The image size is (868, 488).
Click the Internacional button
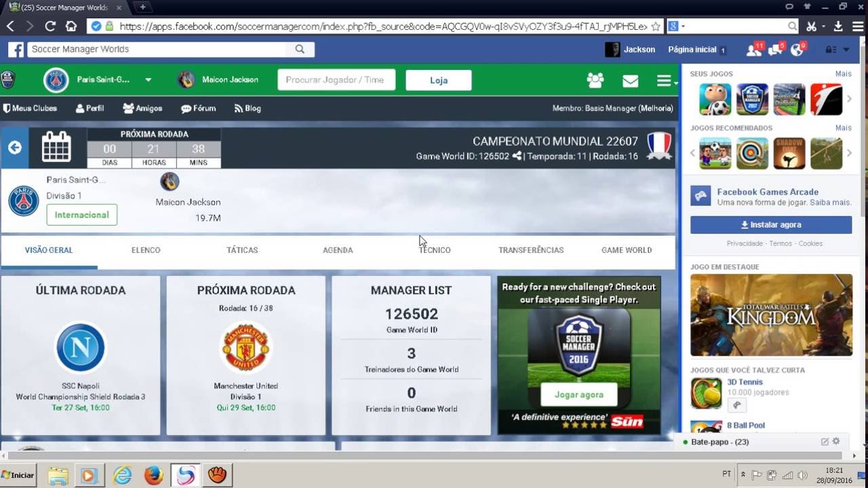click(x=82, y=215)
